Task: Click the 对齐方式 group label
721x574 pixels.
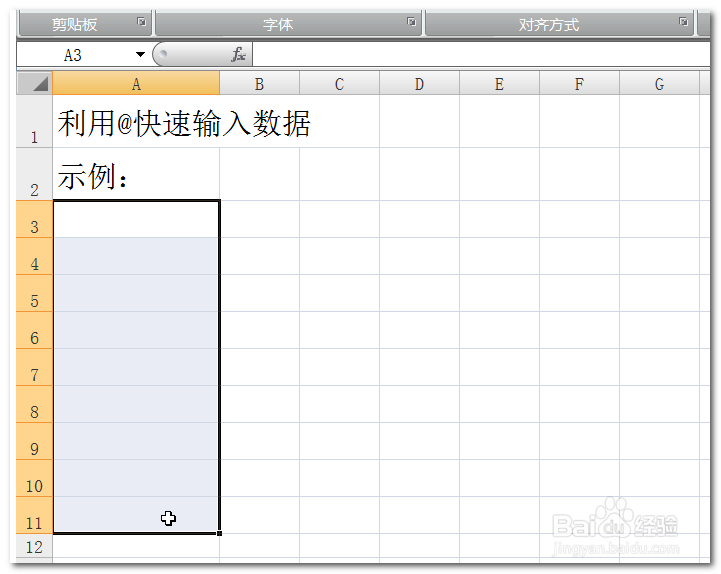Action: tap(549, 24)
